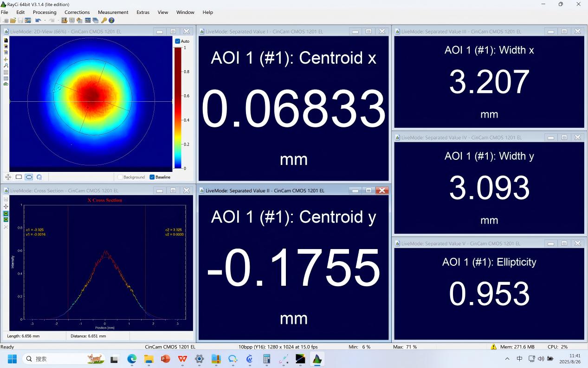Choose the rectangle AOI shape tool
This screenshot has height=368, width=588.
coord(19,177)
